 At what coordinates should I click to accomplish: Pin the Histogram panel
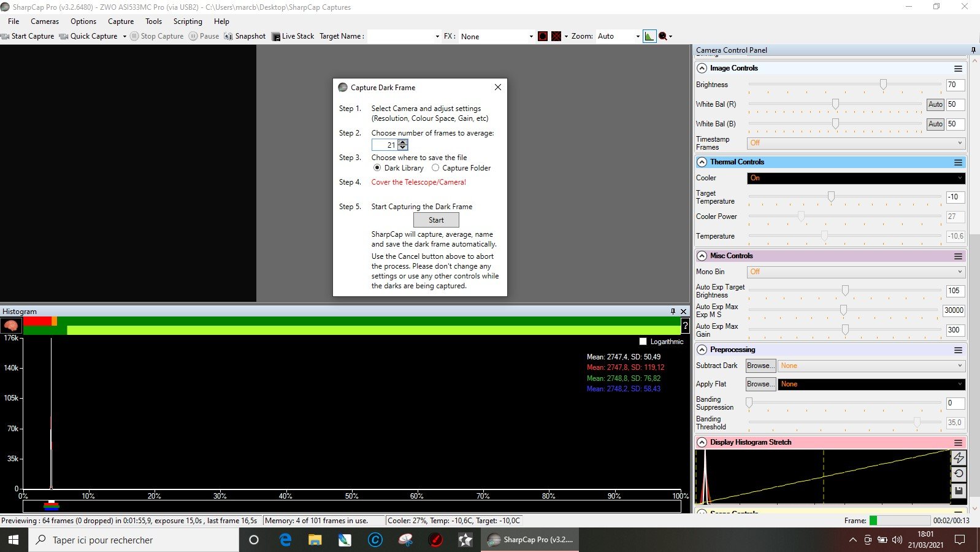point(673,311)
